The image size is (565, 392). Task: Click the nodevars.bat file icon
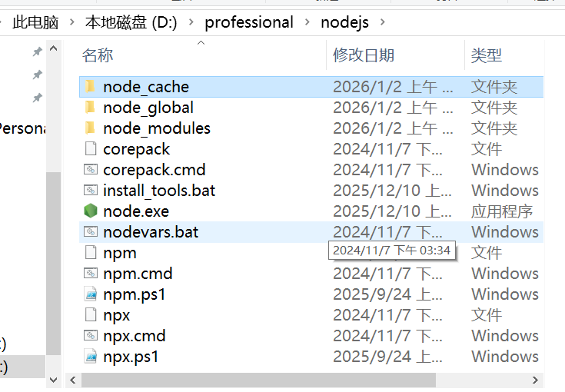[x=91, y=231]
